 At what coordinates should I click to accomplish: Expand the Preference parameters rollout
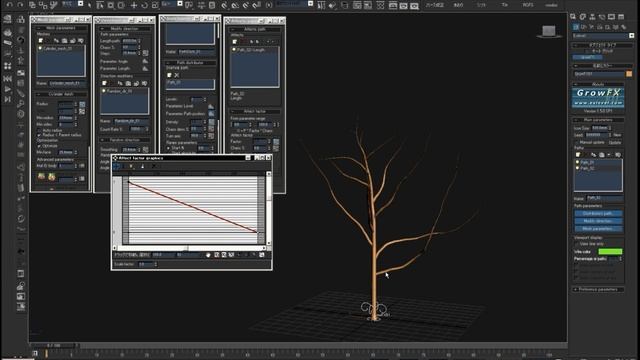[x=598, y=289]
